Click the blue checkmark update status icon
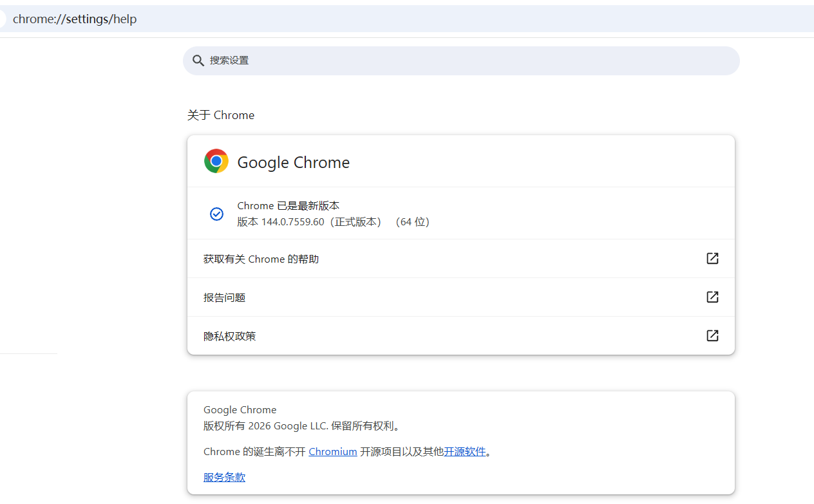 217,214
